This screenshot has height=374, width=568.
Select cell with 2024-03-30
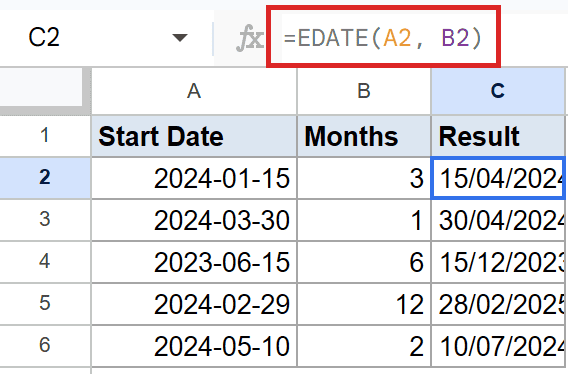tap(194, 220)
